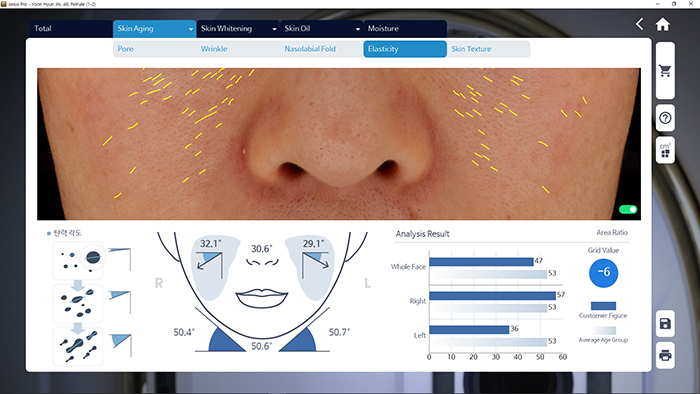Screen dimensions: 700x394
Task: Open the home screen icon
Action: coord(662,24)
